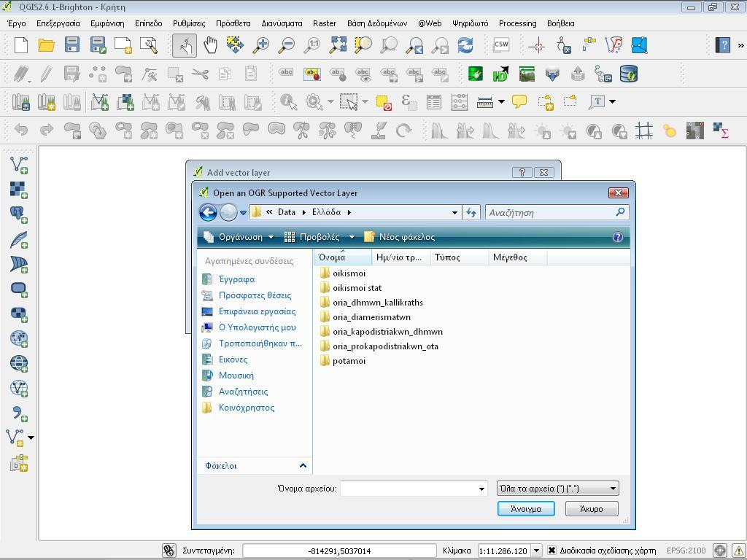The width and height of the screenshot is (747, 560).
Task: Click the Όνομα αρχείου input field
Action: 414,489
